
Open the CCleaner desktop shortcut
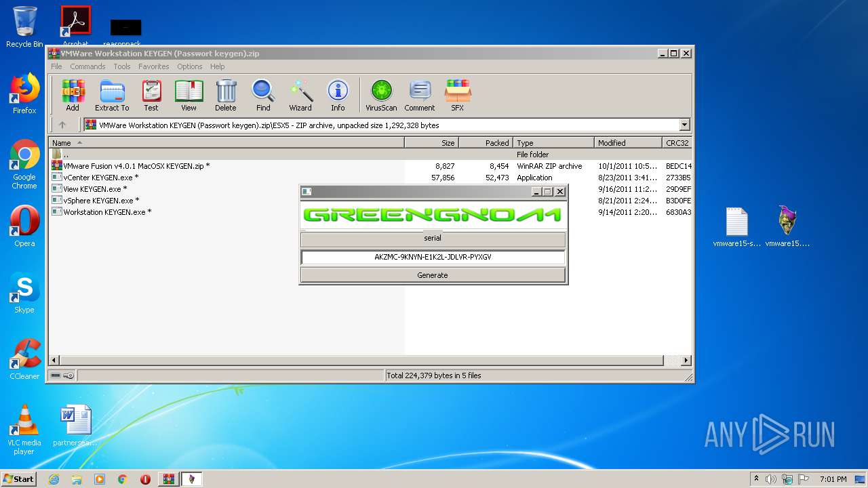click(x=24, y=359)
